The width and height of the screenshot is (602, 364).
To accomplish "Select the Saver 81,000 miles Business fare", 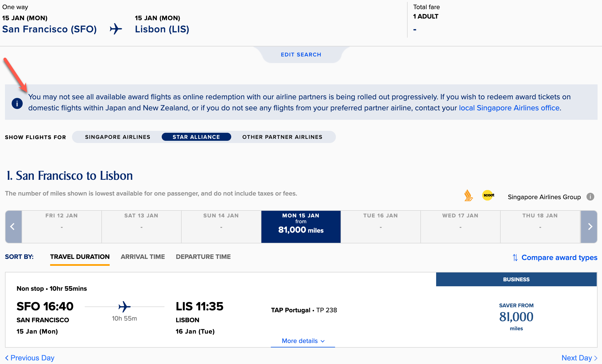I will pyautogui.click(x=516, y=317).
